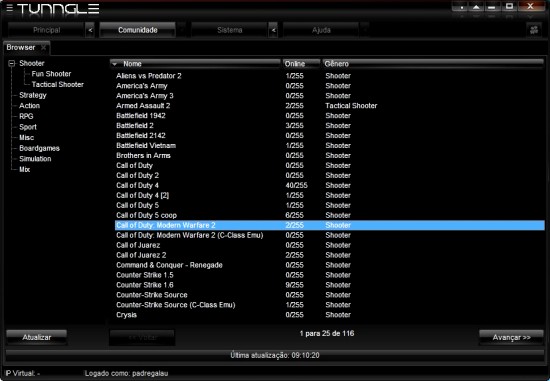The width and height of the screenshot is (550, 381).
Task: Select the America's Army 3 row
Action: [x=329, y=96]
